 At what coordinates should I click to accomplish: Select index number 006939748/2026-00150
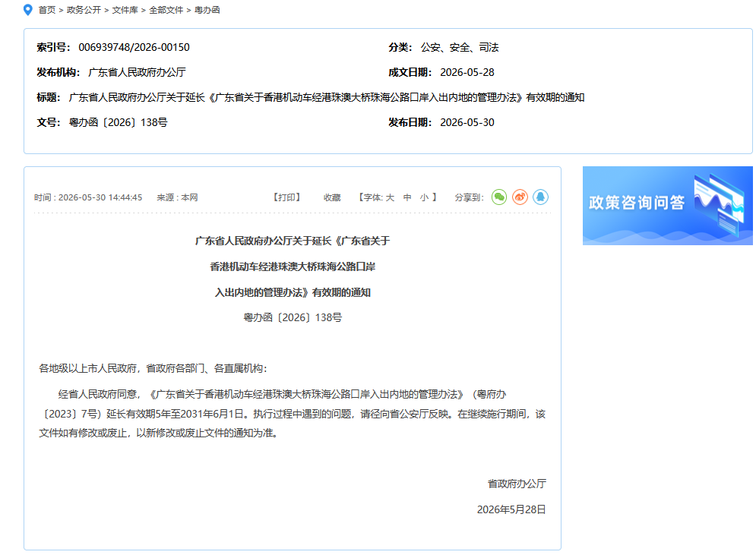(x=134, y=47)
